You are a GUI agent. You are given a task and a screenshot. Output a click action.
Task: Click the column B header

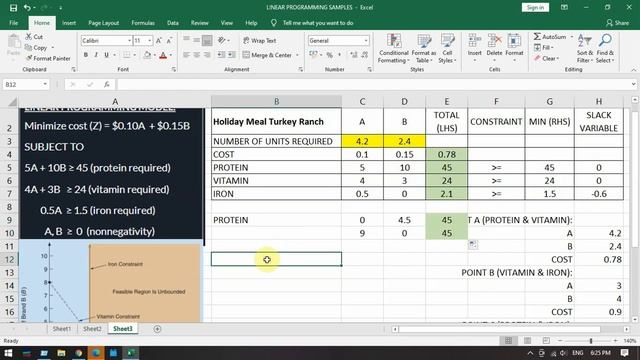click(x=276, y=101)
